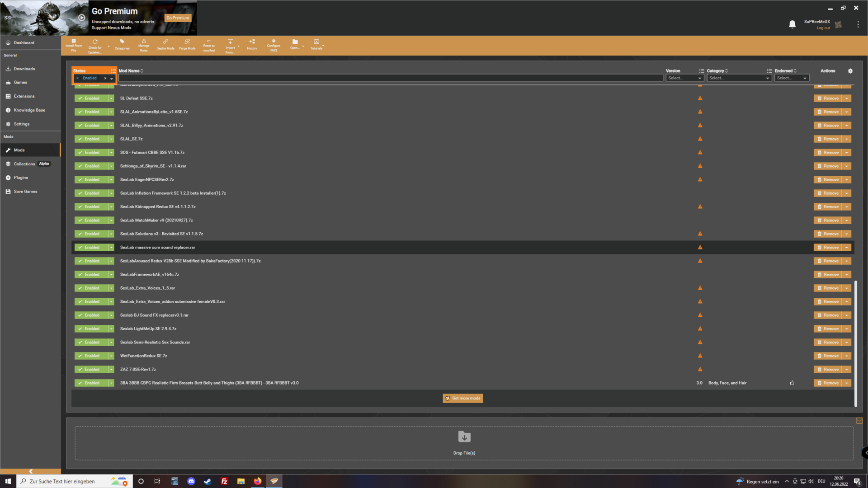Remove SOS - Futanari CBBE SSE mod
Viewport: 868px width, 488px height.
[x=828, y=152]
